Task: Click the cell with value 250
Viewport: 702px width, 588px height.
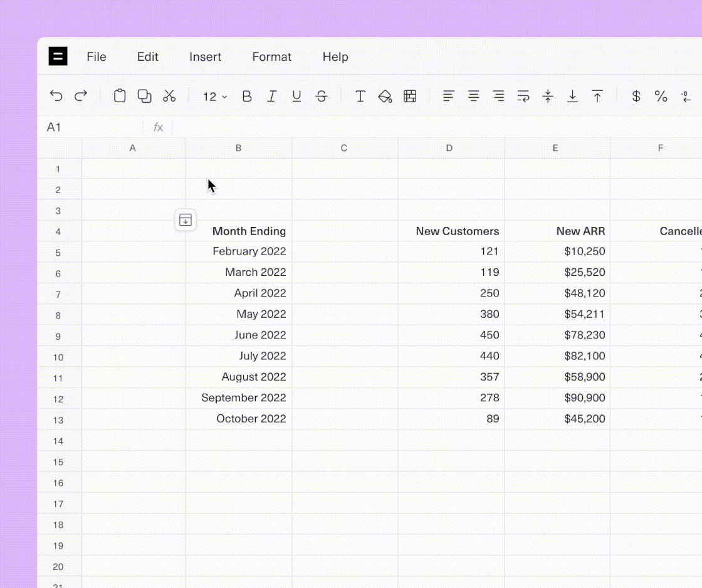Action: pyautogui.click(x=451, y=293)
